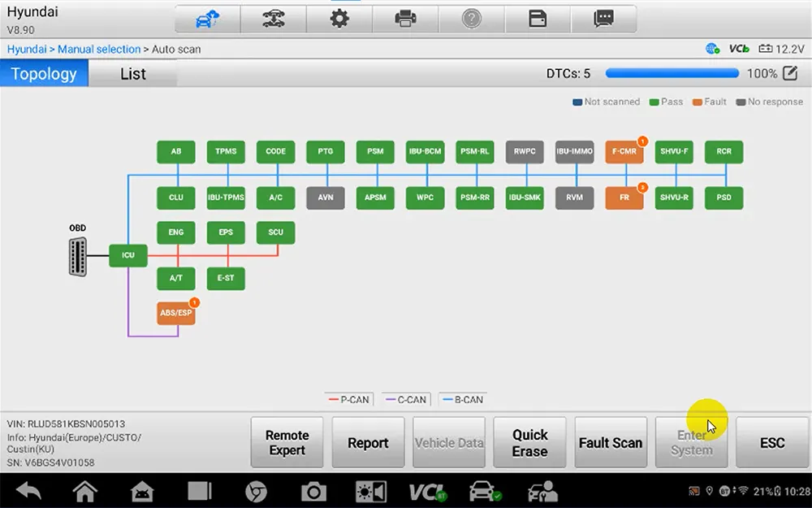This screenshot has width=812, height=508.
Task: Select the AVN no-response module
Action: [326, 198]
